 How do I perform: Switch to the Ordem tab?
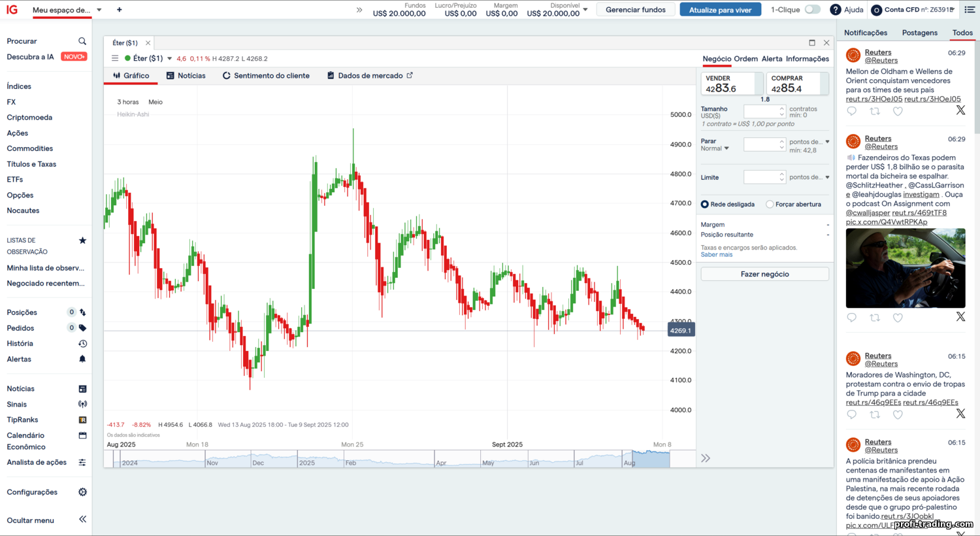[745, 59]
